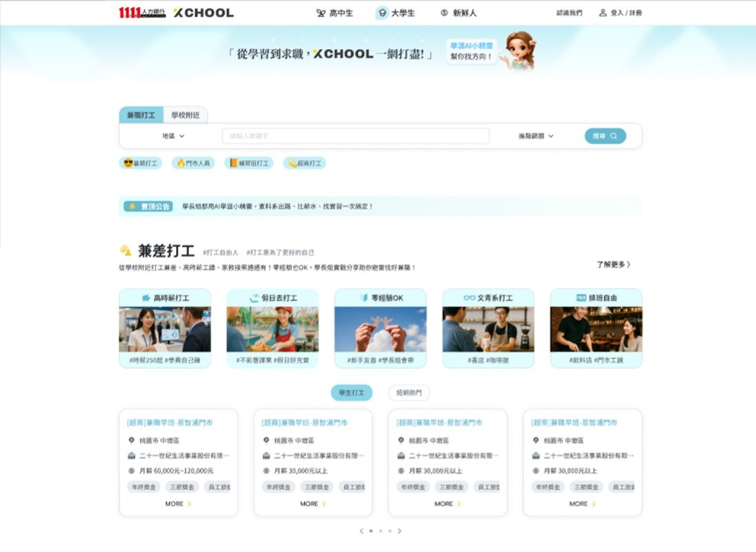Click the XCHOOL logo in header
The image size is (756, 552).
tap(204, 13)
